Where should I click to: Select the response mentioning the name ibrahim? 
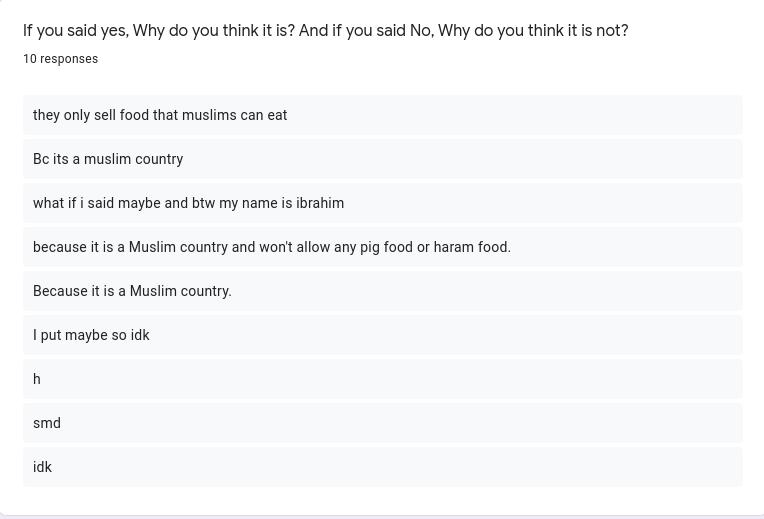[382, 203]
